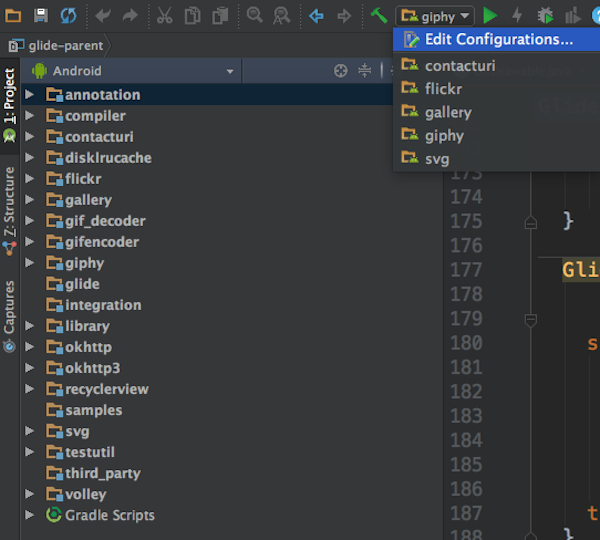This screenshot has height=540, width=600.
Task: Click the Debug bug icon
Action: coord(545,15)
